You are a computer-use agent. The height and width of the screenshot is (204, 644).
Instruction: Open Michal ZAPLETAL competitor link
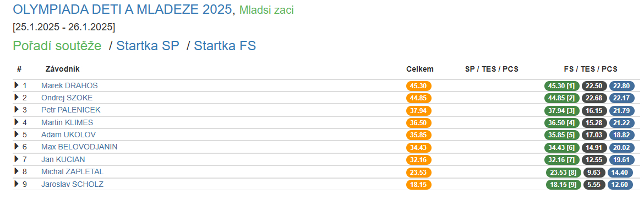72,171
